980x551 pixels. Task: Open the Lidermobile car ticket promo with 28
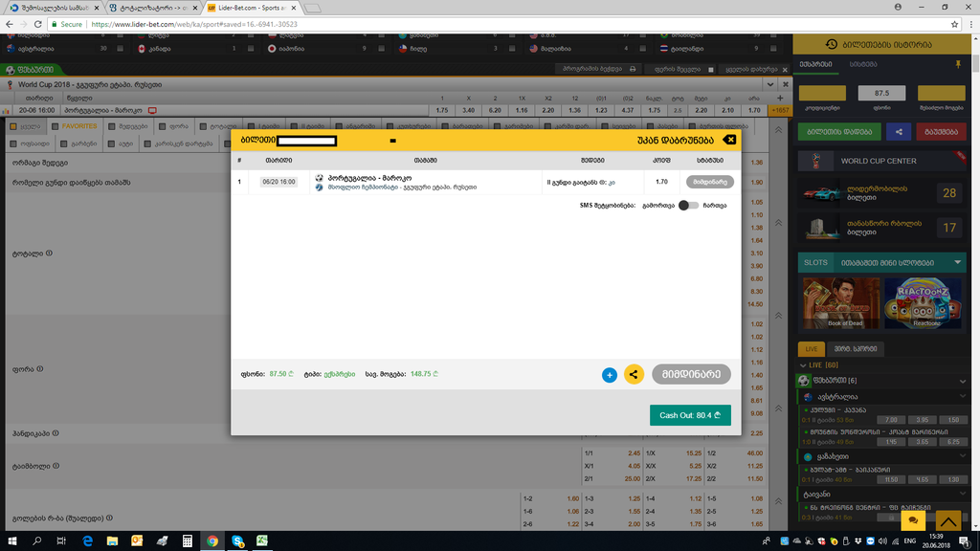[x=881, y=193]
